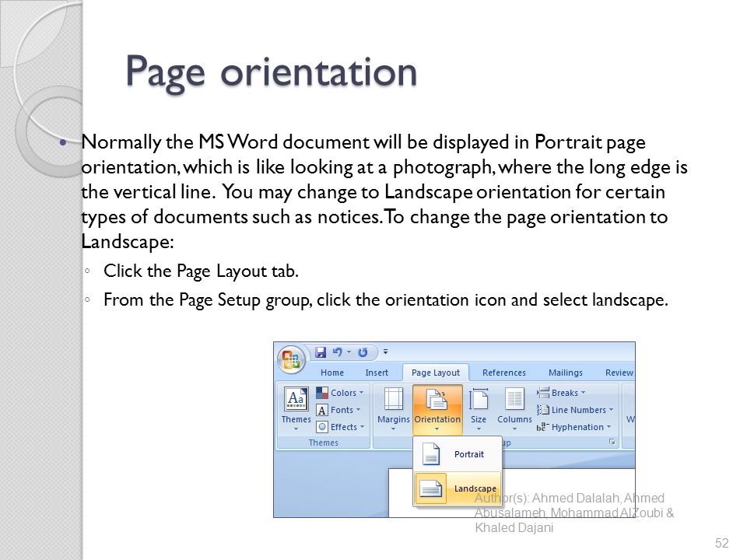Screen dimensions: 747x560
Task: Open the Insert tab
Action: click(x=377, y=373)
